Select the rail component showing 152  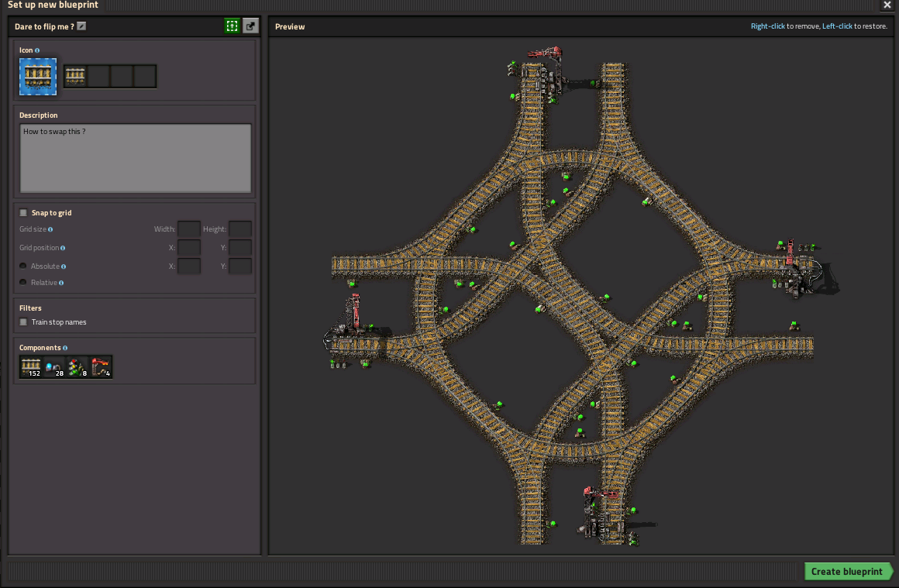click(x=31, y=366)
